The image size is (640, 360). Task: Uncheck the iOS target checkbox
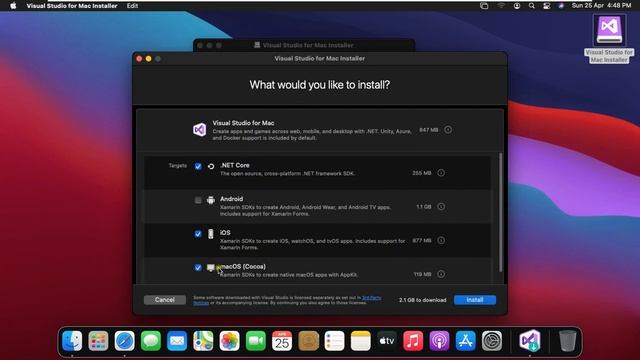(x=198, y=234)
